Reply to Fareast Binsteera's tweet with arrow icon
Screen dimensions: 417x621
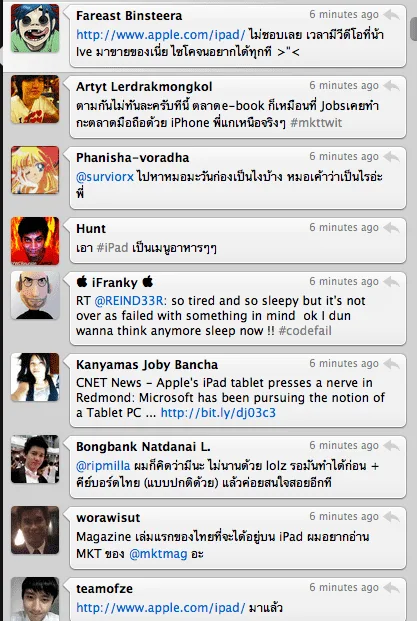click(391, 15)
